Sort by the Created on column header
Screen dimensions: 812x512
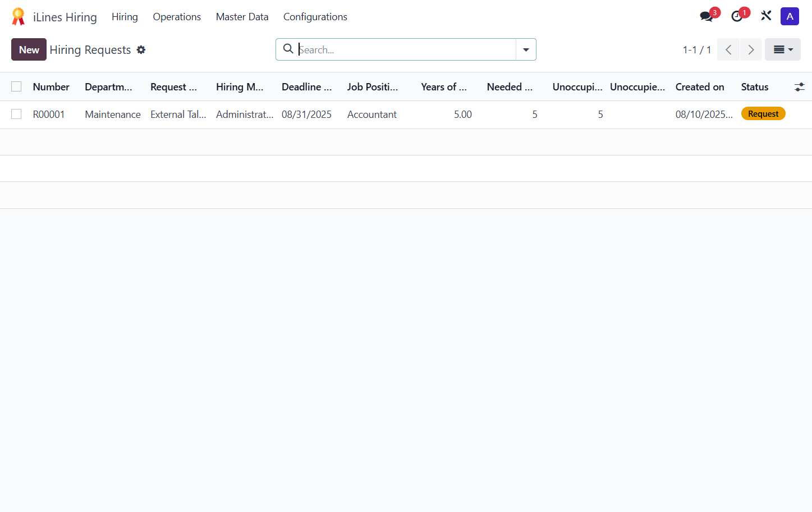point(700,87)
